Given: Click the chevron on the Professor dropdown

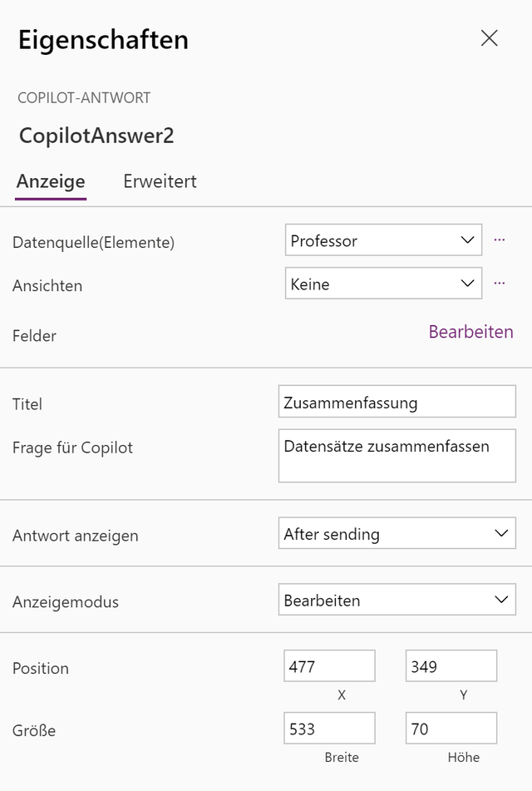Looking at the screenshot, I should [x=466, y=240].
